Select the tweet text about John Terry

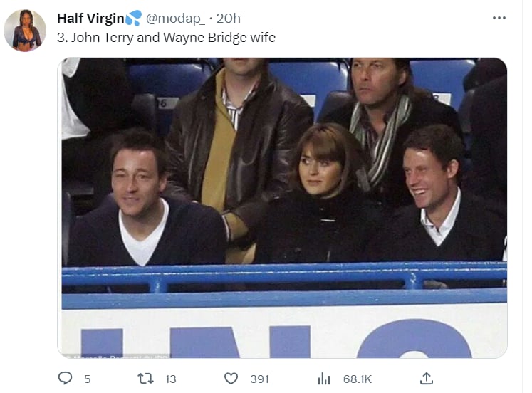pos(166,37)
